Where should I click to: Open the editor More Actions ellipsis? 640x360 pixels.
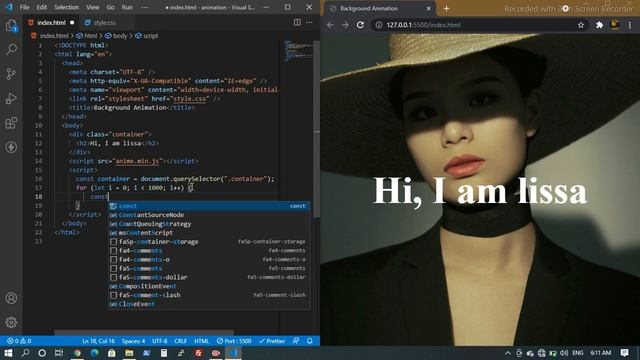[309, 22]
